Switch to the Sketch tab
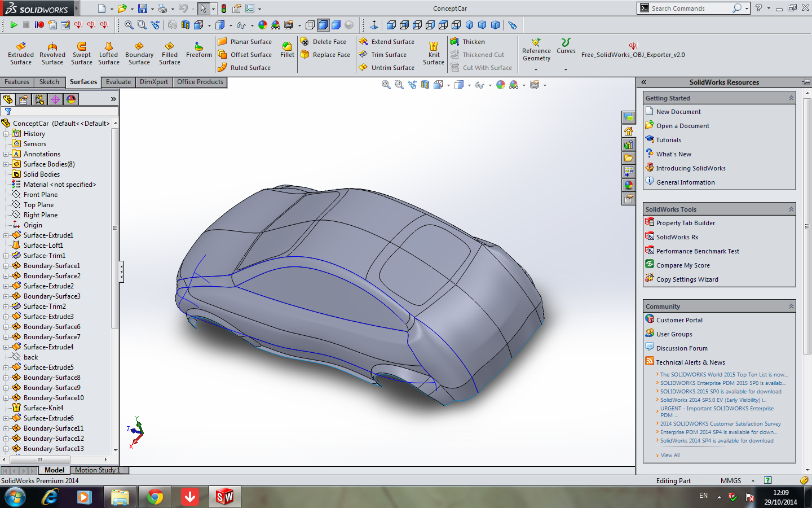 click(x=49, y=82)
